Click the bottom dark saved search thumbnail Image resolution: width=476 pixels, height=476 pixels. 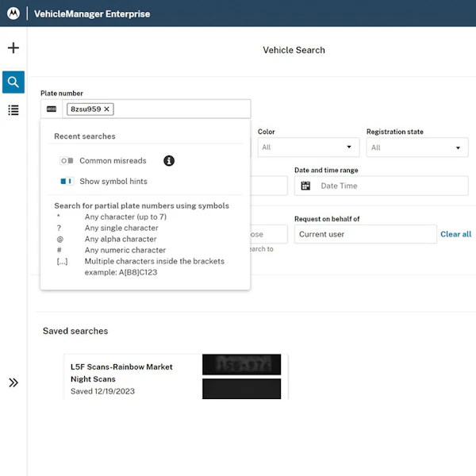[x=242, y=389]
